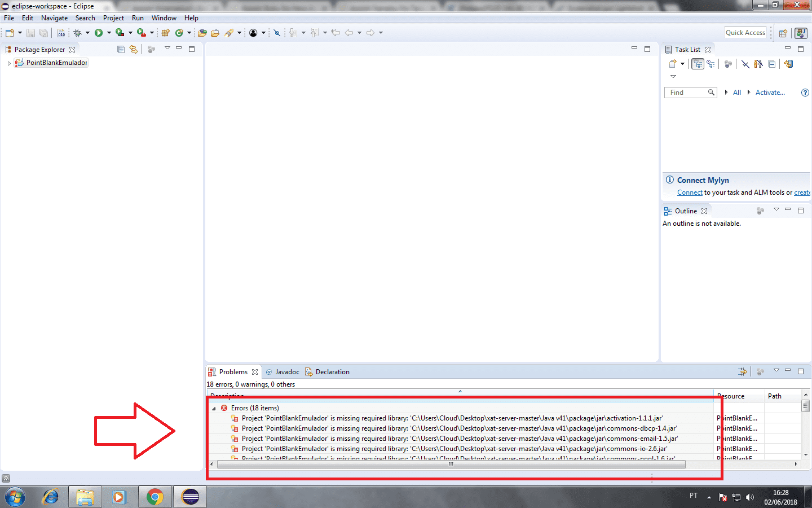The image size is (812, 508).
Task: Open Internet Explorer from the taskbar
Action: pos(51,497)
